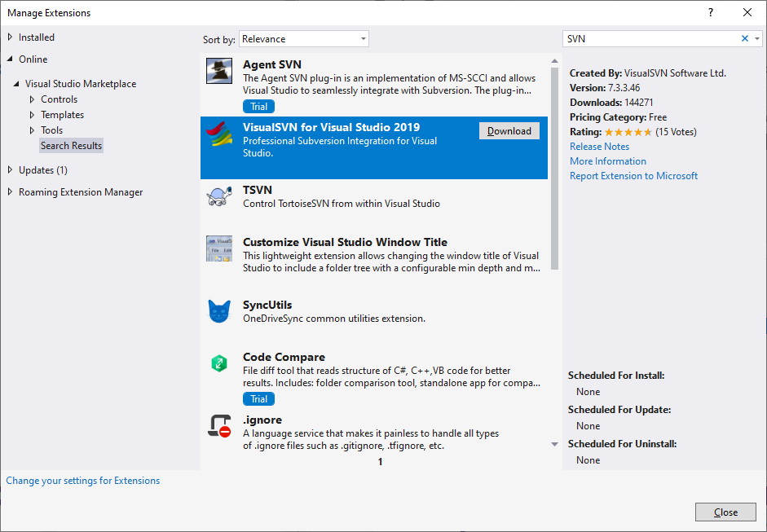Select the TSVN extension title
This screenshot has width=767, height=532.
click(x=258, y=190)
